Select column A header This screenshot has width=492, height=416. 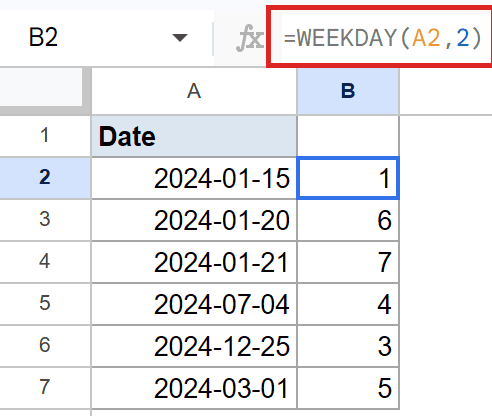point(194,91)
